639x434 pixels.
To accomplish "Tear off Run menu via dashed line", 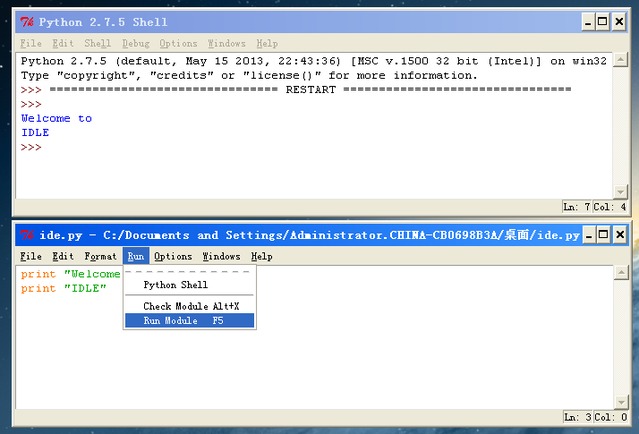I will [189, 271].
